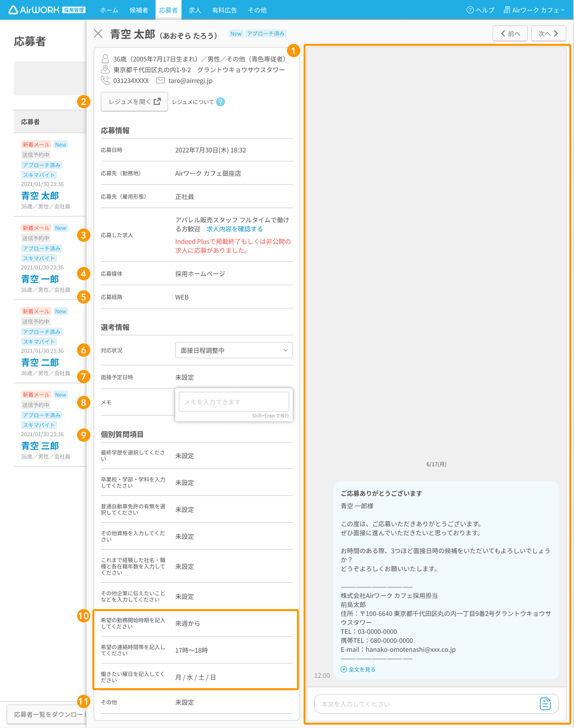Click the 2022年7月30日(木) 18:32 application date
Viewport: 574px width, 728px height.
(x=210, y=150)
